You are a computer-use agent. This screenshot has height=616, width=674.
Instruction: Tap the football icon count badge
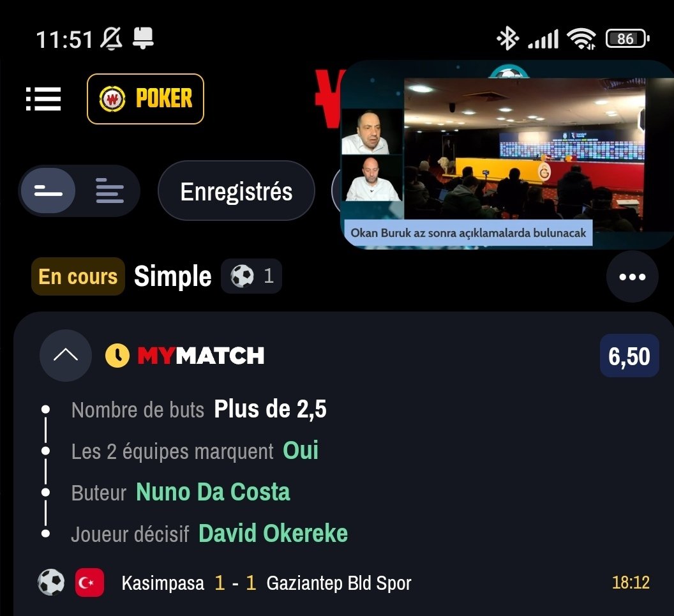(x=251, y=276)
